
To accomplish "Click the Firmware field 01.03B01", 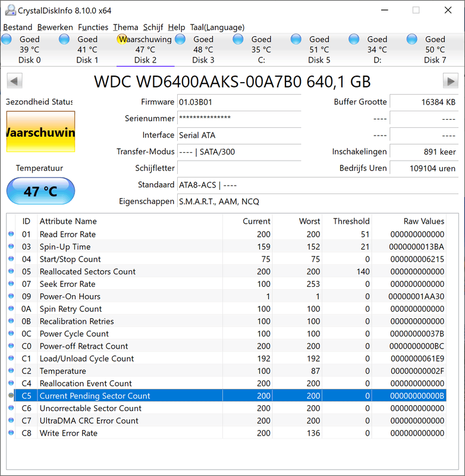I will (239, 102).
